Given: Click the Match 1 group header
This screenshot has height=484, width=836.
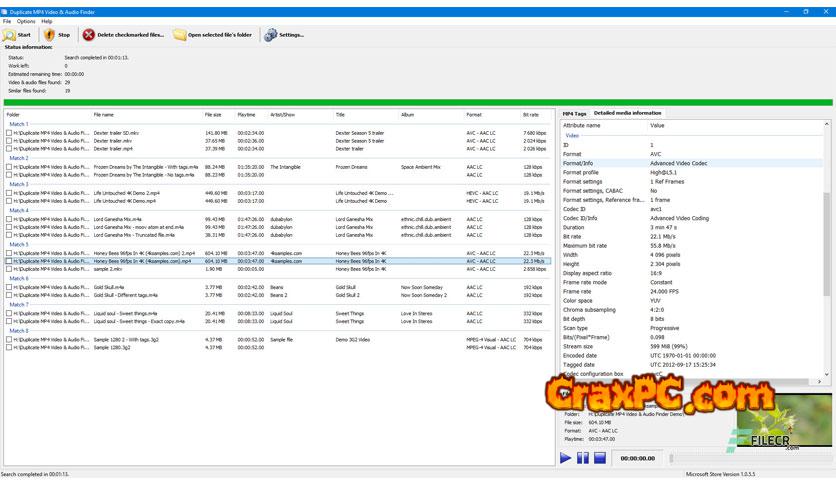Looking at the screenshot, I should [x=19, y=124].
